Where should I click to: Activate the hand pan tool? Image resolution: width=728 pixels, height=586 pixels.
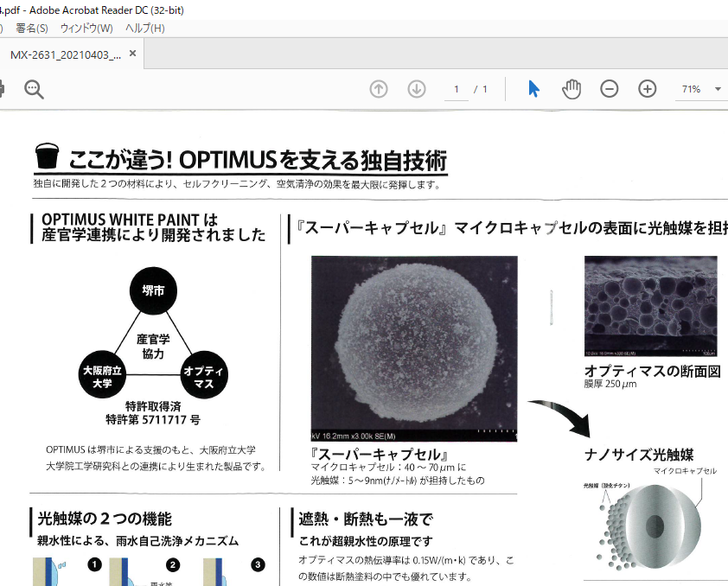[x=571, y=89]
